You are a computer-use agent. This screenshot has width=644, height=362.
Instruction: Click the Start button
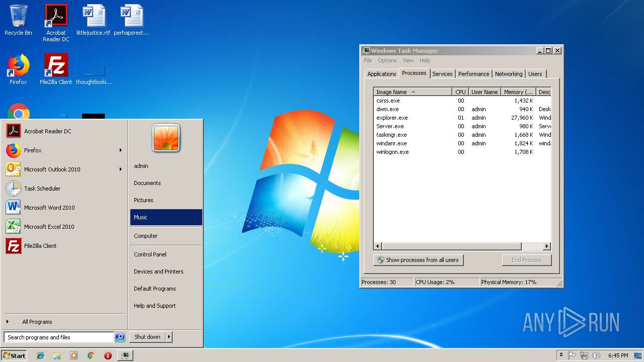(14, 355)
